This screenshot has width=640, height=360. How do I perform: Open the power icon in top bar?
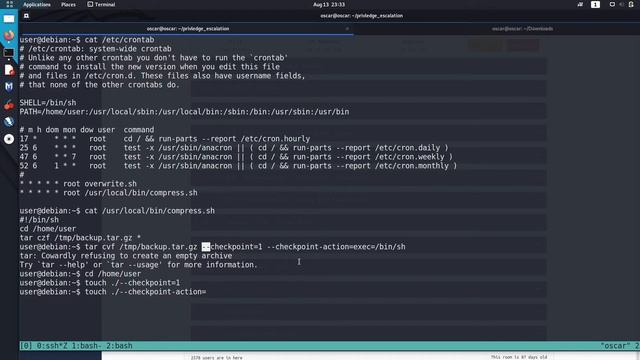[x=631, y=4]
